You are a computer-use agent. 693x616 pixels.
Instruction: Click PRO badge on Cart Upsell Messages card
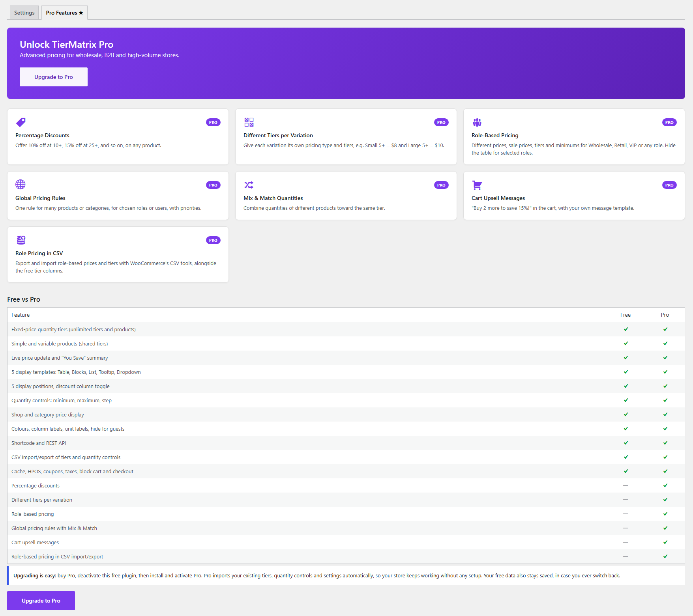pos(669,185)
